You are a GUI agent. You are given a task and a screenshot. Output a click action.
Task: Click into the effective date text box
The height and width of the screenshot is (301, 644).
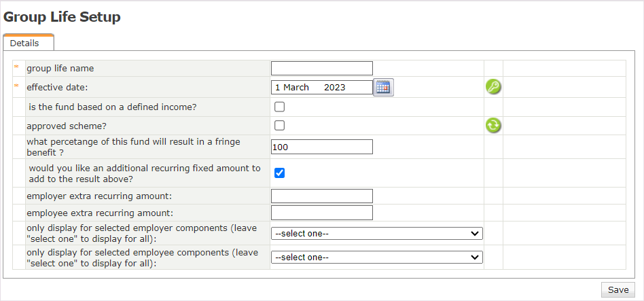click(322, 87)
